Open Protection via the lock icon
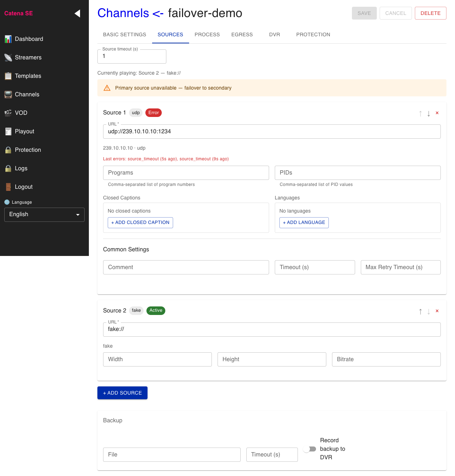455x476 pixels. [x=8, y=150]
